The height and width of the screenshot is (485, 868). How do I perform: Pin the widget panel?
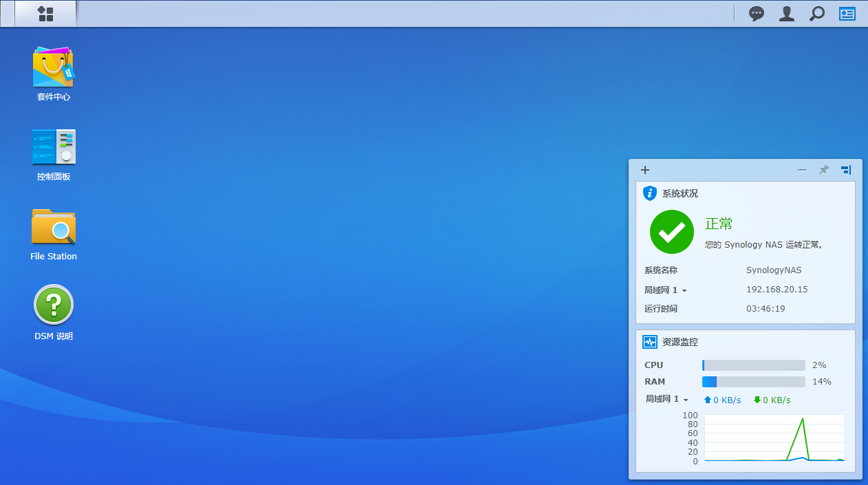coord(824,170)
